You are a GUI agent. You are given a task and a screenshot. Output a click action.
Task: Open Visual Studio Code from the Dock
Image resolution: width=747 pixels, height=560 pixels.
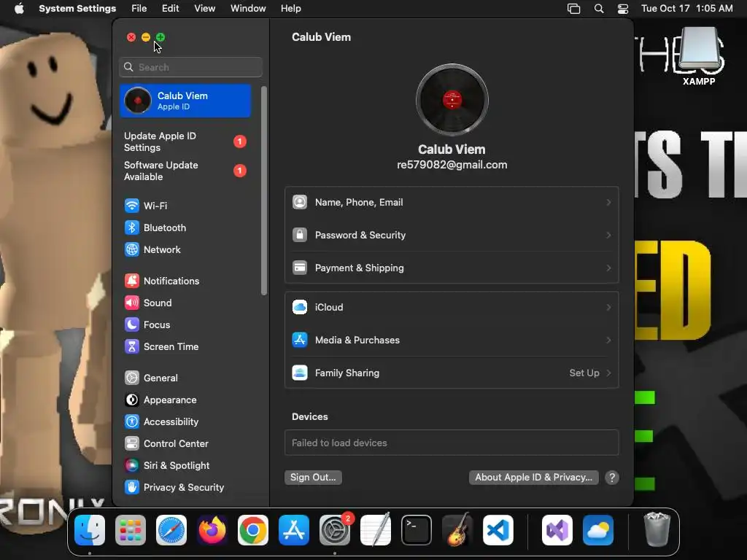point(498,530)
